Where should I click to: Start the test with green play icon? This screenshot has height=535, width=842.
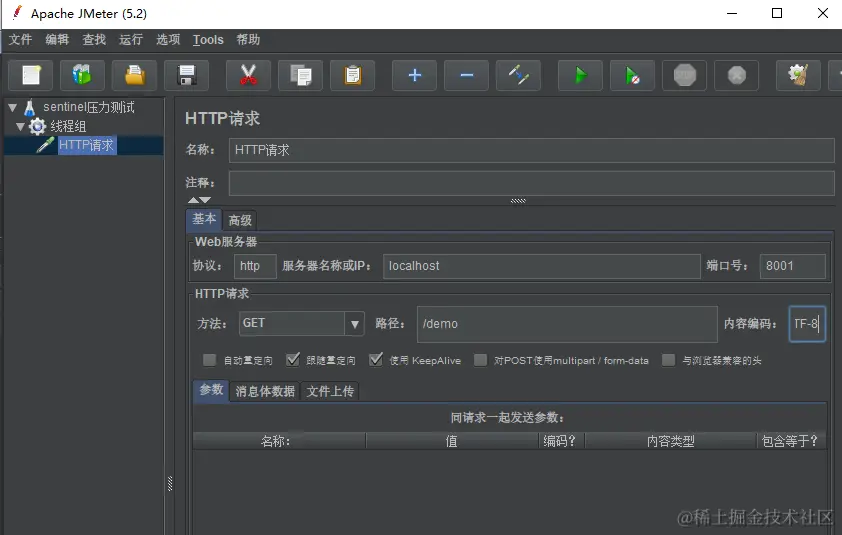[x=580, y=75]
